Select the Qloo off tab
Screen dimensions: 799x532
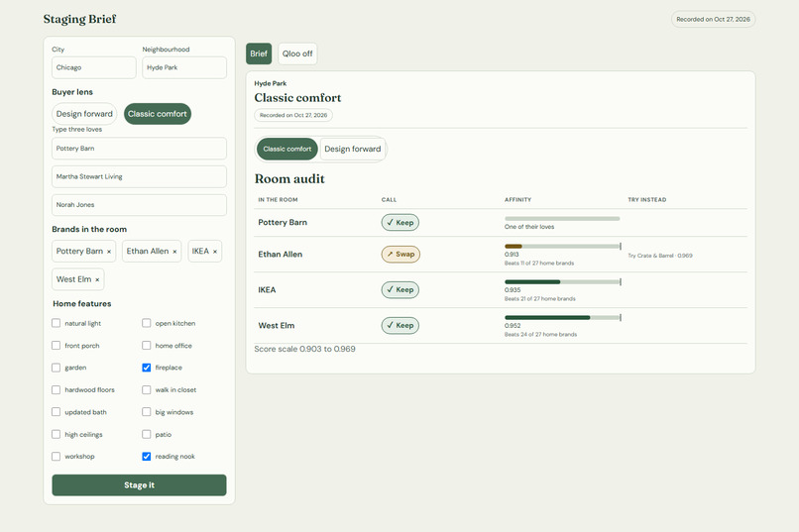coord(297,53)
